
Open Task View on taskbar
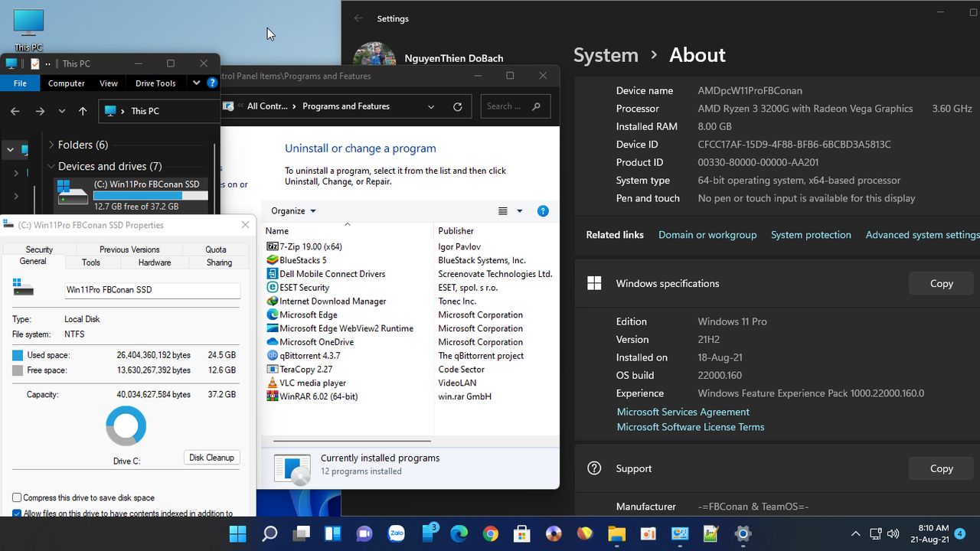tap(301, 533)
